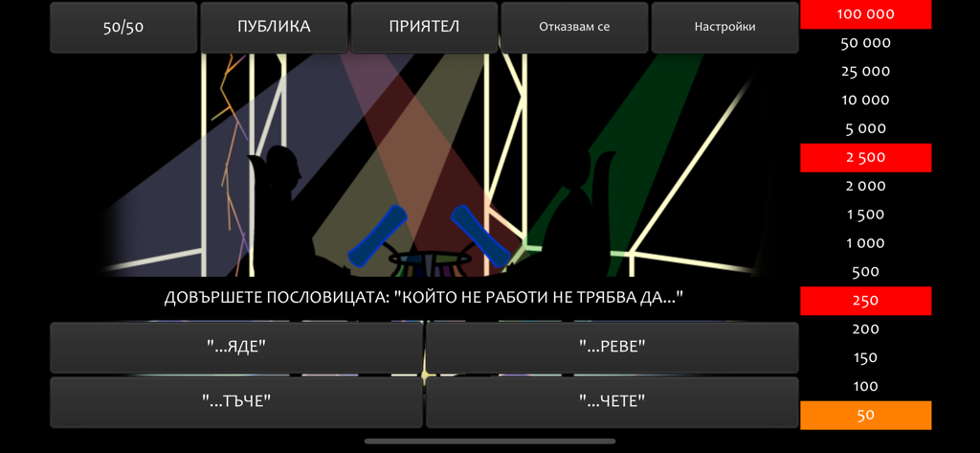Choose answer "...РЕВЕ"
This screenshot has height=453, width=980.
tap(612, 348)
